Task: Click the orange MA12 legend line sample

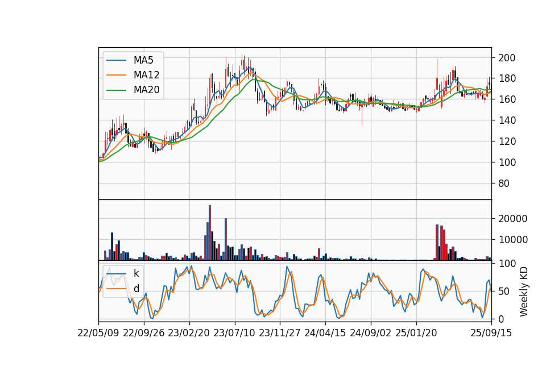Action: pos(116,75)
